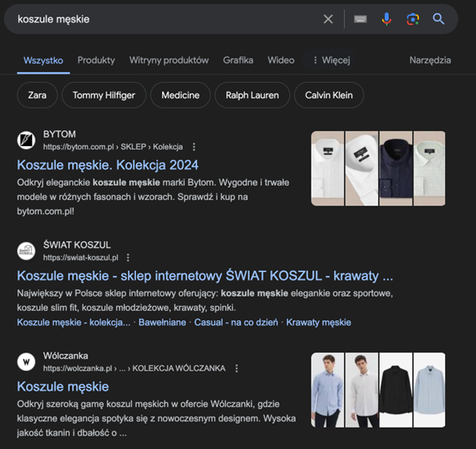The image size is (476, 449).
Task: Start voice search with microphone icon
Action: [x=387, y=19]
